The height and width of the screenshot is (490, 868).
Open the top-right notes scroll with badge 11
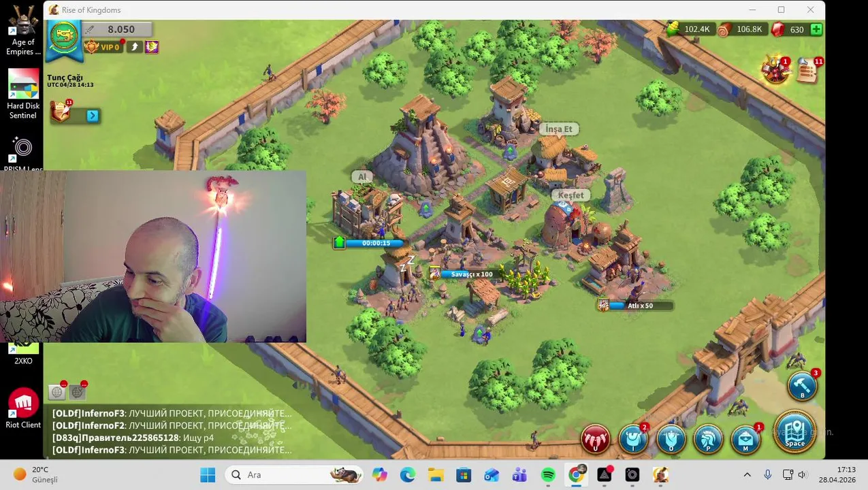tap(808, 71)
